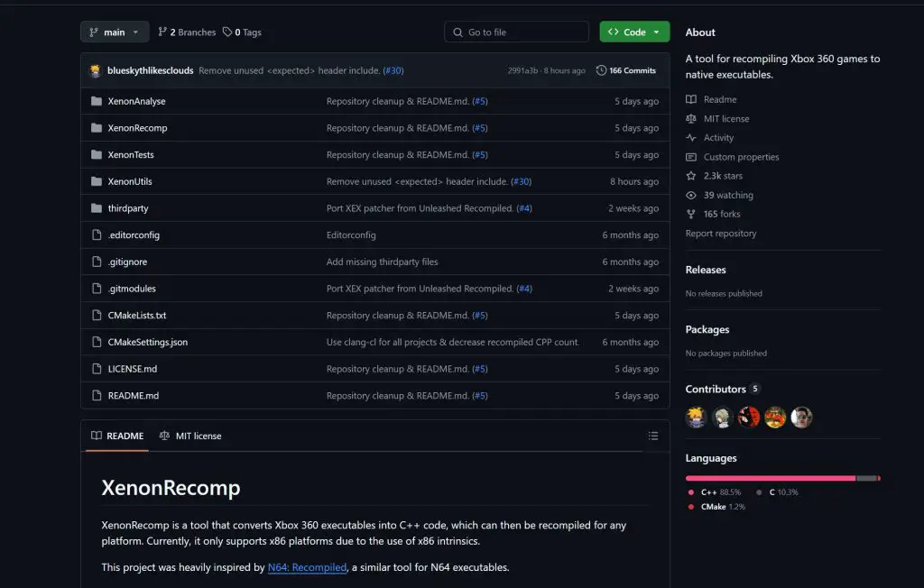
Task: Open the MIT license link in About
Action: coord(726,119)
